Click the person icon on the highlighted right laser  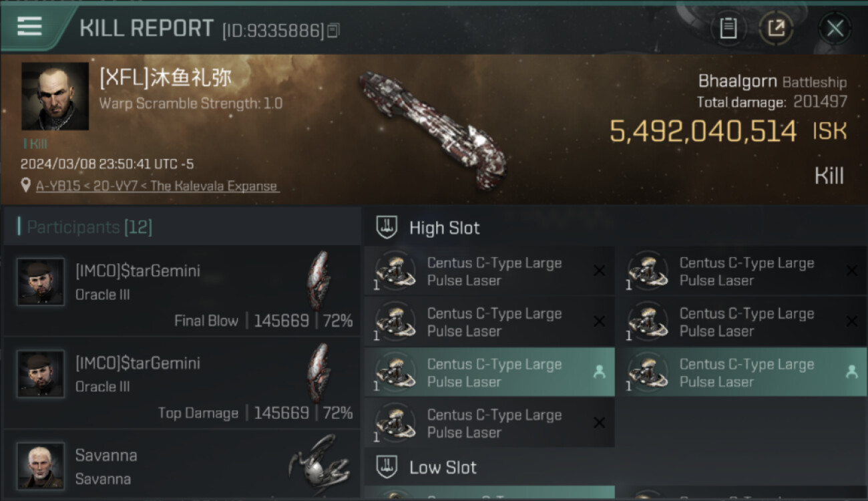coord(851,372)
